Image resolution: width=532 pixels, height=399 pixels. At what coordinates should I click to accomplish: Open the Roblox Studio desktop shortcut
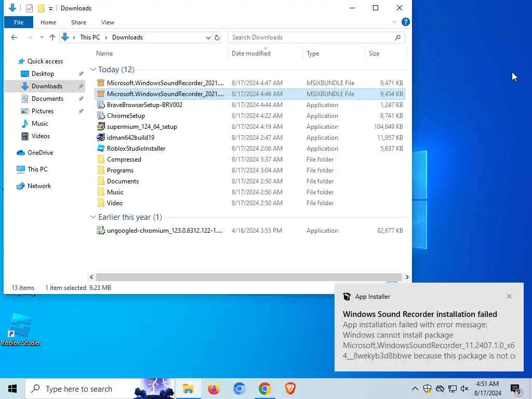tap(20, 330)
